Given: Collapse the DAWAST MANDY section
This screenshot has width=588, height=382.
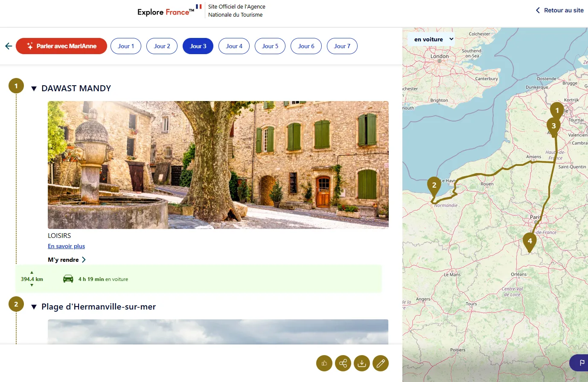Looking at the screenshot, I should [34, 89].
